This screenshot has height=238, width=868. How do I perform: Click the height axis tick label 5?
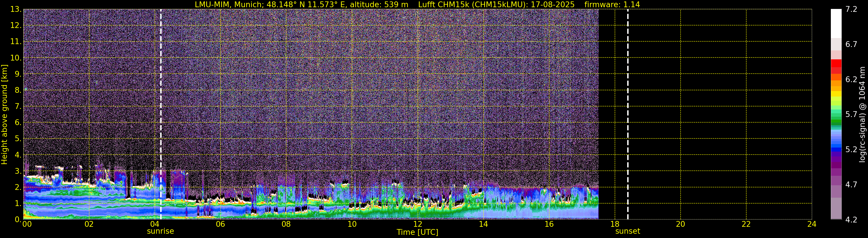pyautogui.click(x=18, y=139)
